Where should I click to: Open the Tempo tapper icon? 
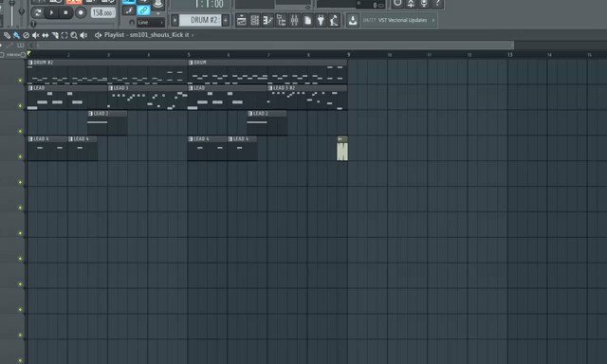click(334, 20)
